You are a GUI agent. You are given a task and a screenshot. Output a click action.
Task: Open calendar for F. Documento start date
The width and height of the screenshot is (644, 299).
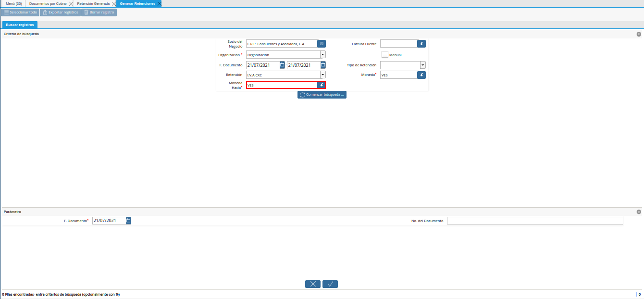click(x=283, y=65)
